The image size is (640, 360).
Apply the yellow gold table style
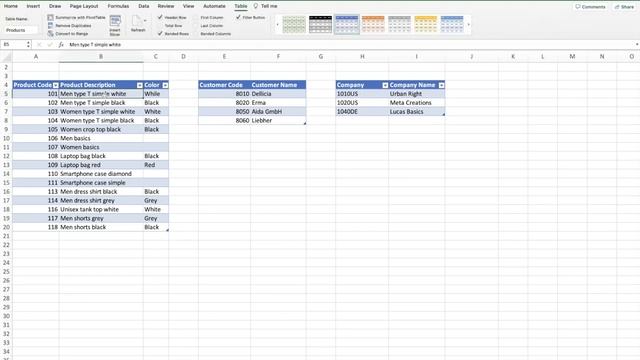426,24
